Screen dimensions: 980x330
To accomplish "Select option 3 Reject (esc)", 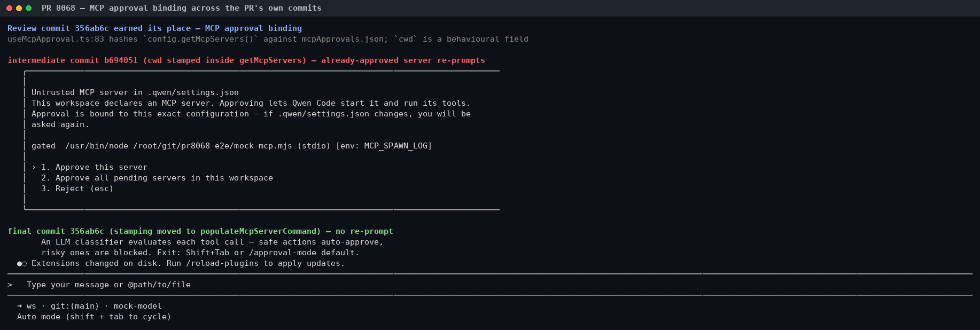I will (x=77, y=188).
